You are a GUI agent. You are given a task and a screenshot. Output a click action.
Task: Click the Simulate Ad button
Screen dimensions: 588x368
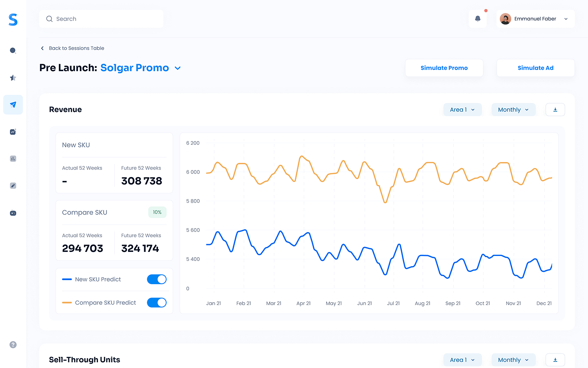(x=536, y=68)
